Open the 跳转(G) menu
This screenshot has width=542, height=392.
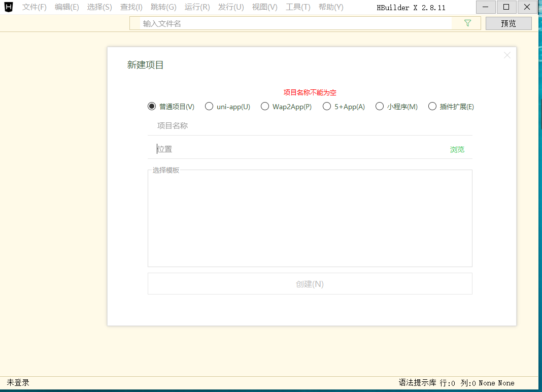tap(163, 7)
